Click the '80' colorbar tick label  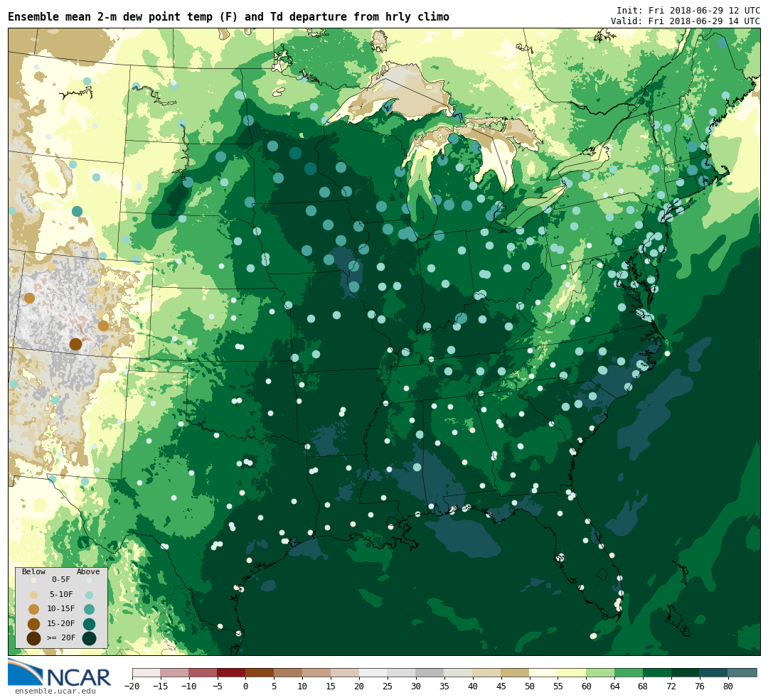click(x=728, y=686)
